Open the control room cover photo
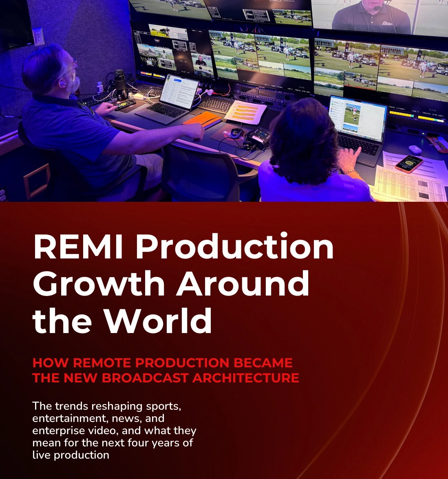448x479 pixels. [224, 101]
